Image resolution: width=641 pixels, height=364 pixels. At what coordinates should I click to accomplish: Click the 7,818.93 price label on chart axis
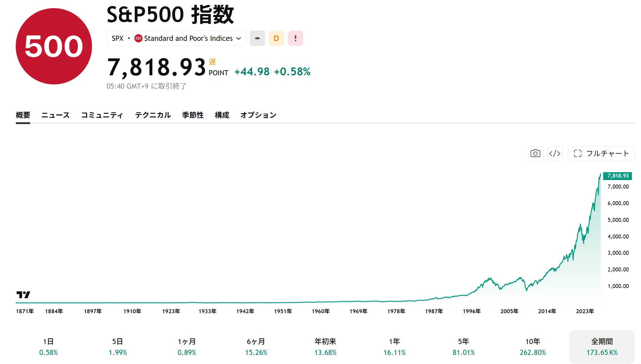click(618, 176)
